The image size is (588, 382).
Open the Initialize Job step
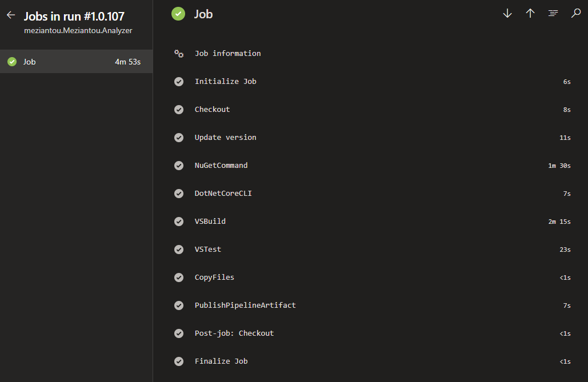[x=226, y=82]
